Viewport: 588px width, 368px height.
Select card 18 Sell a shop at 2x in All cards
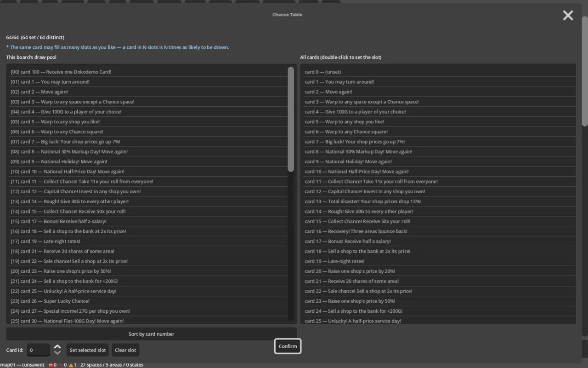tap(439, 251)
